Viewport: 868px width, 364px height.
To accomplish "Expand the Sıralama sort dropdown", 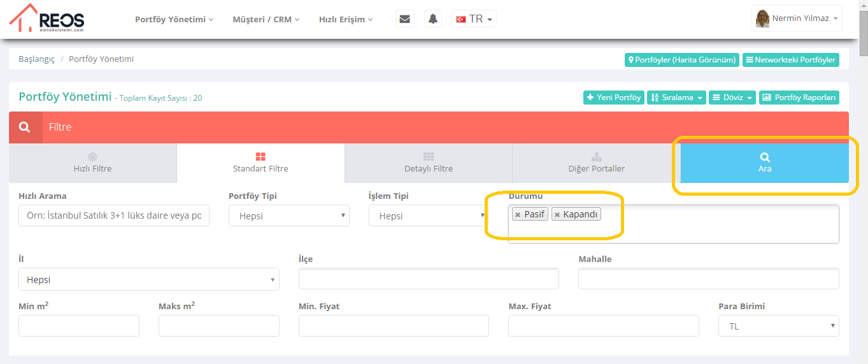I will (676, 98).
